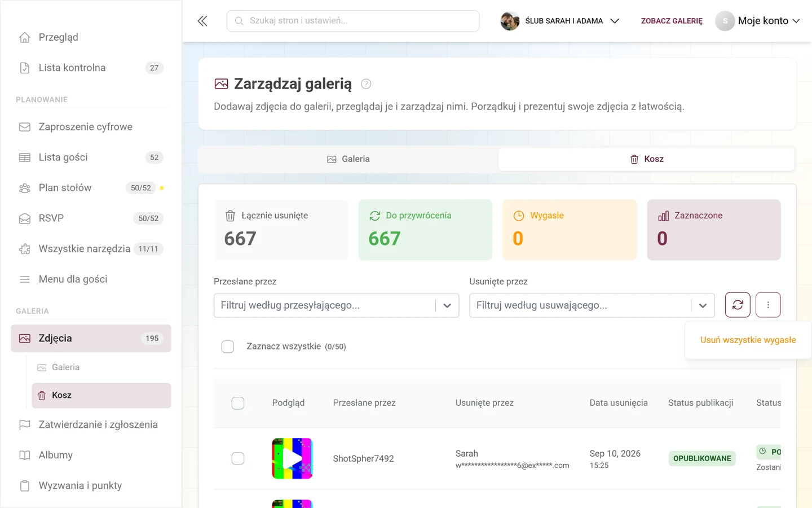Open Filtruj według usuwającego dropdown
The width and height of the screenshot is (812, 508).
point(592,305)
